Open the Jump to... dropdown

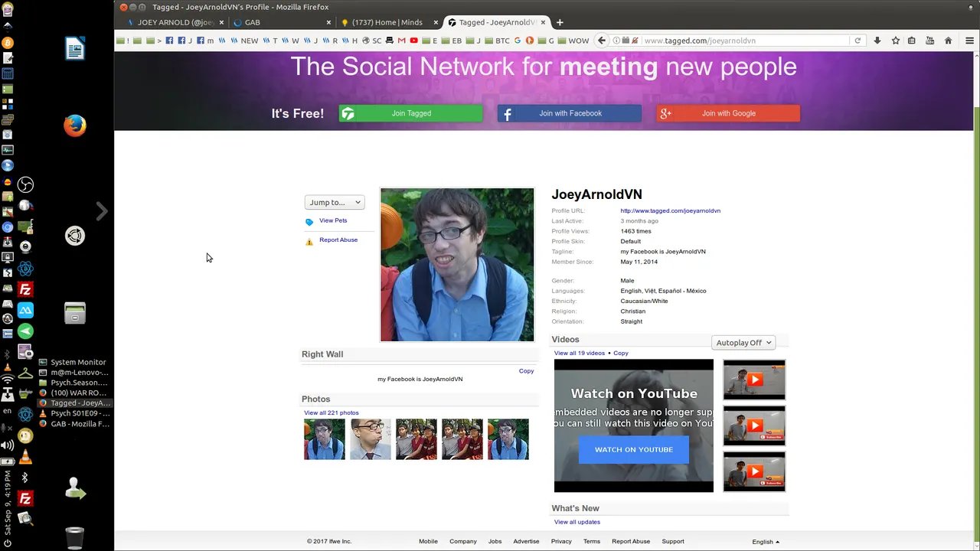click(335, 202)
